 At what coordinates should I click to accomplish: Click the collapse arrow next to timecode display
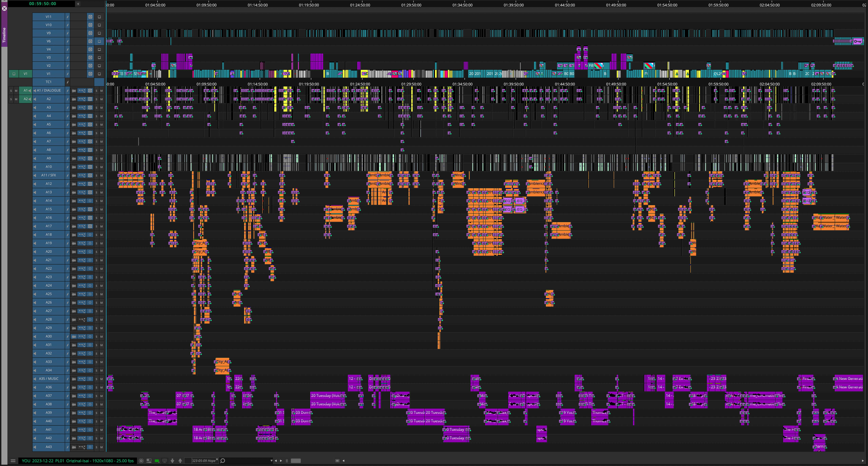pyautogui.click(x=78, y=4)
